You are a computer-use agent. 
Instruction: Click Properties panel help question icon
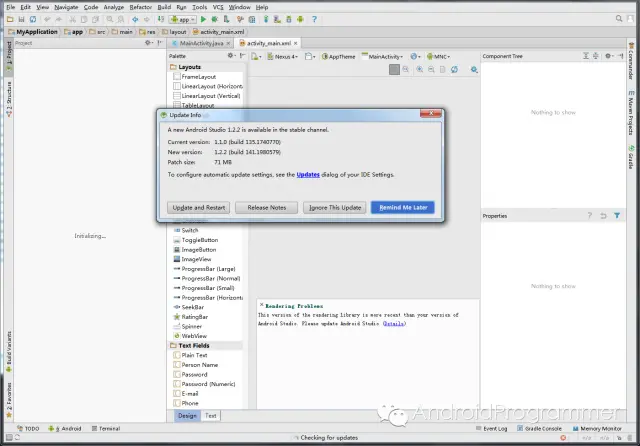(589, 216)
